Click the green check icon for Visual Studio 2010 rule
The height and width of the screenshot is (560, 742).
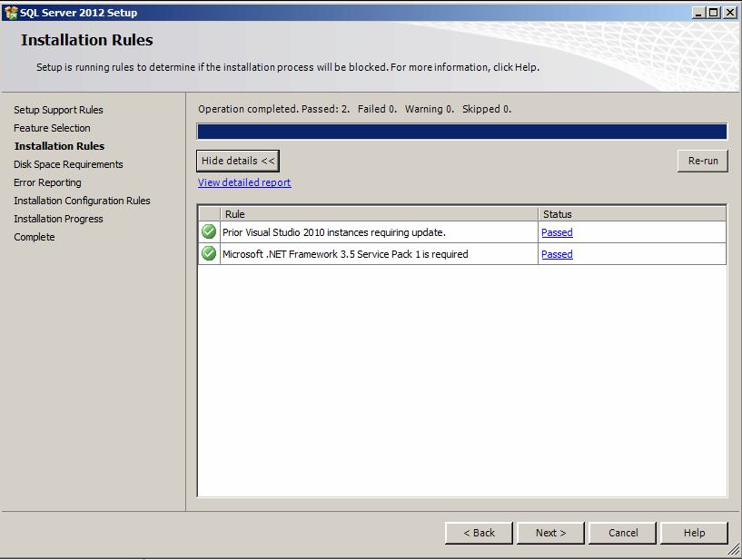click(x=209, y=231)
